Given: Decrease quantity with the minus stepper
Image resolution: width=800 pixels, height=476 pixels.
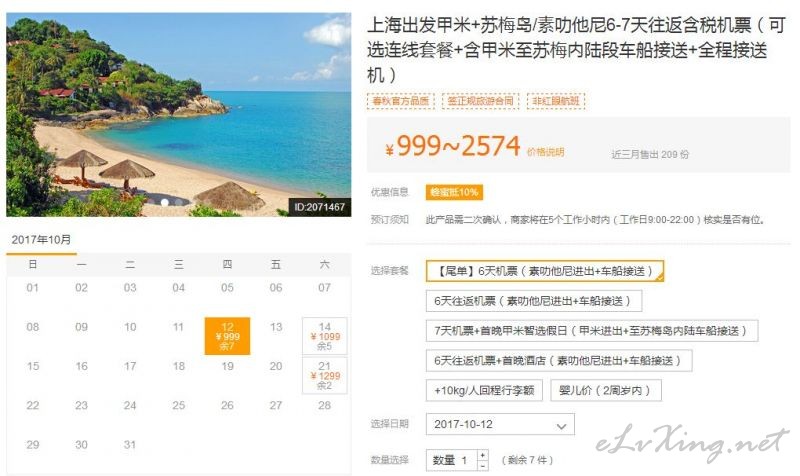Looking at the screenshot, I should tap(483, 465).
